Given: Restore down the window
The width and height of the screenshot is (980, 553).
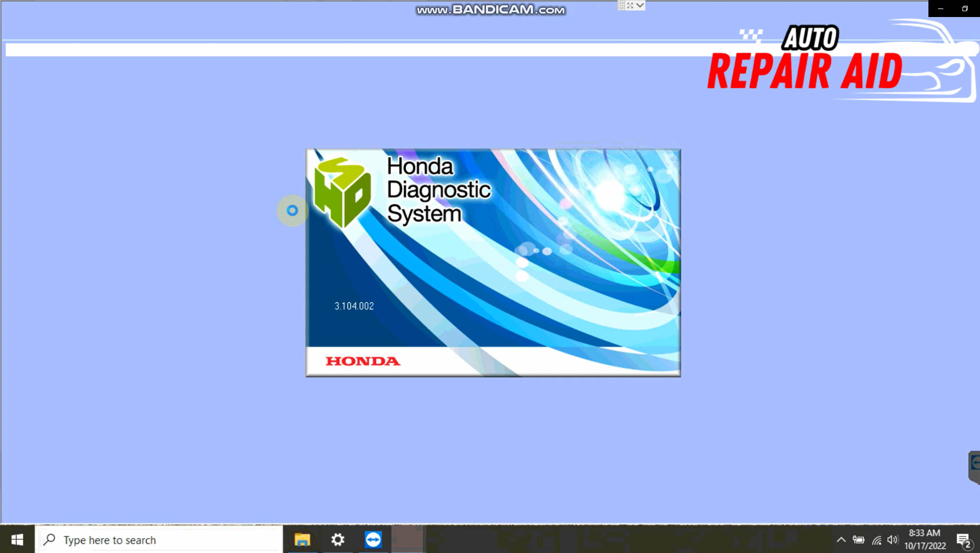Looking at the screenshot, I should 965,9.
